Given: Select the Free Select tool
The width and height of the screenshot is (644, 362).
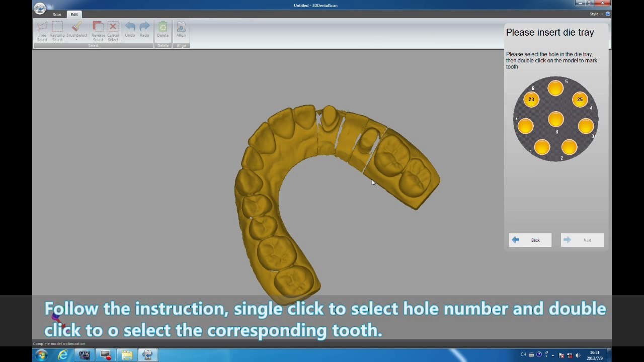Looking at the screenshot, I should [42, 31].
